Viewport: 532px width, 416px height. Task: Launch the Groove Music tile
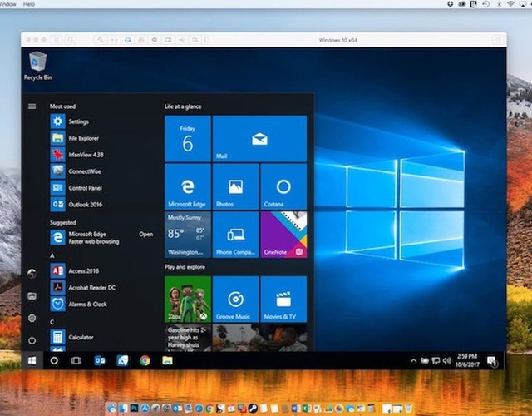[235, 300]
